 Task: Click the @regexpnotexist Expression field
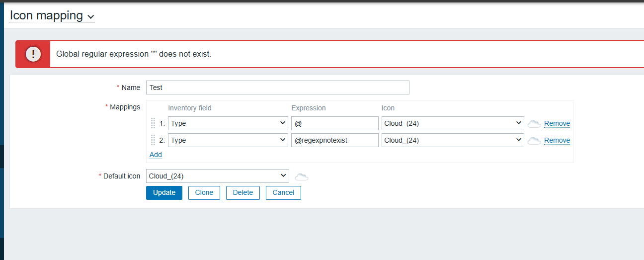[x=334, y=140]
